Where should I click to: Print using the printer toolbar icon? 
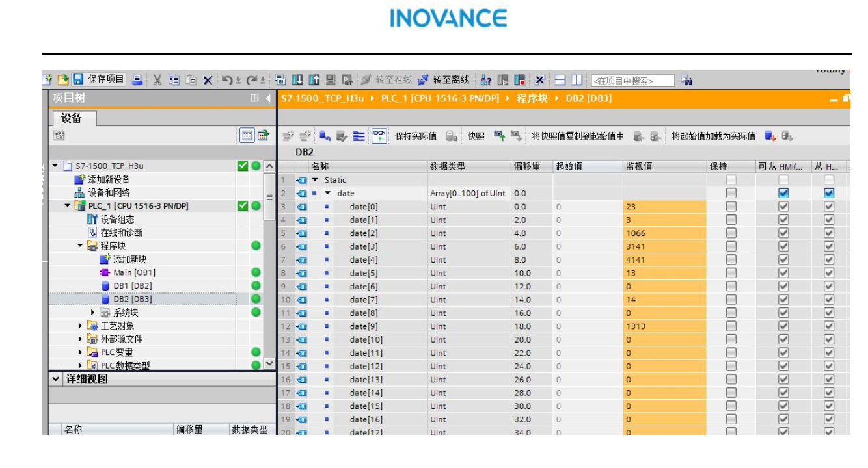coord(137,80)
